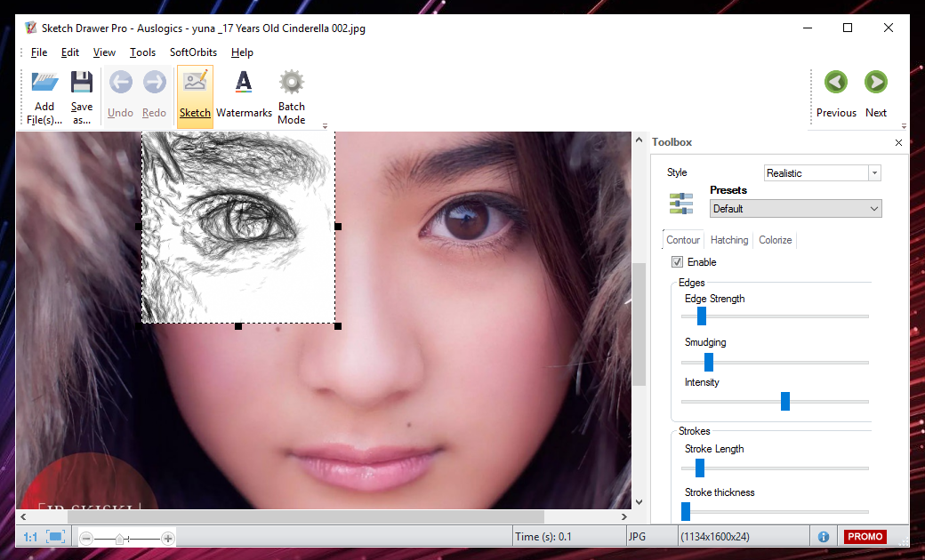This screenshot has width=925, height=560.
Task: Click the vertical scrollbar thumb
Action: coord(639,324)
